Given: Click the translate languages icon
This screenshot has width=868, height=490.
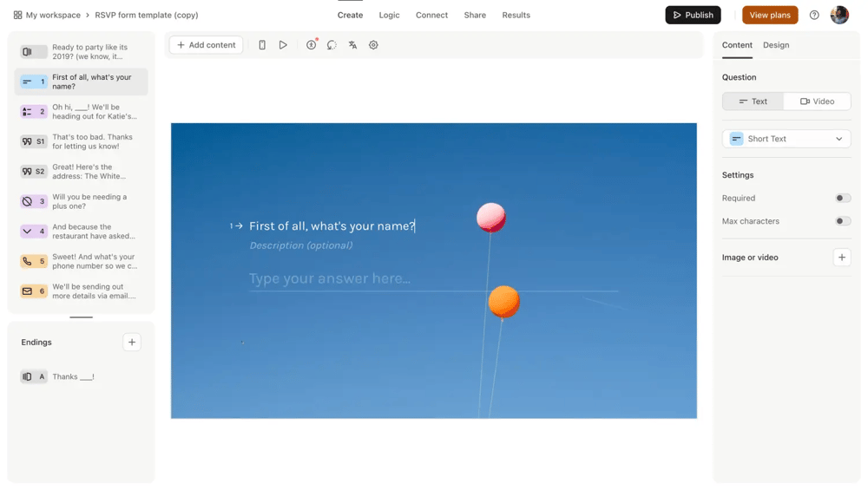Looking at the screenshot, I should click(352, 45).
